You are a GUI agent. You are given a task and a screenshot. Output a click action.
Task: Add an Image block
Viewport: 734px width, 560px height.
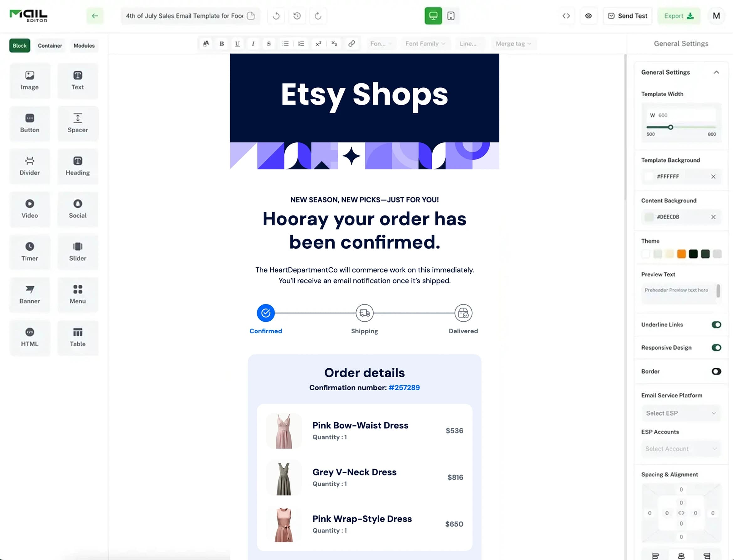click(30, 81)
